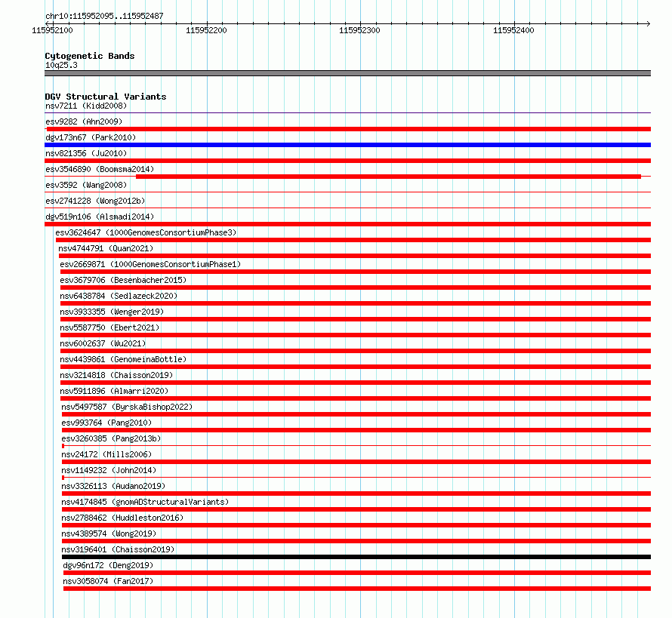Open nsv3214818 (Chaisson2019) label

[116, 375]
